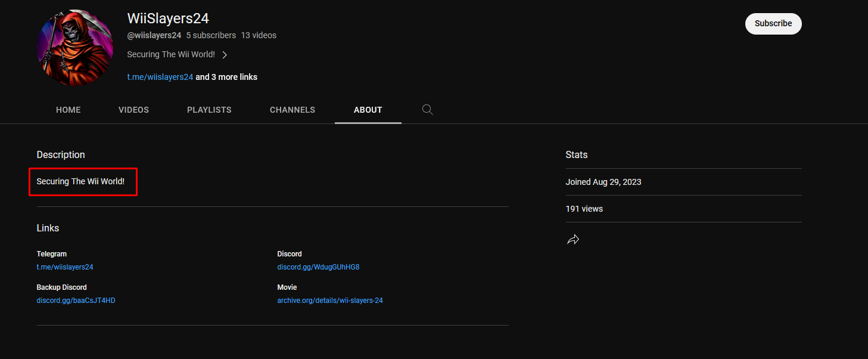Switch to the HOME tab
This screenshot has width=868, height=359.
pos(69,110)
